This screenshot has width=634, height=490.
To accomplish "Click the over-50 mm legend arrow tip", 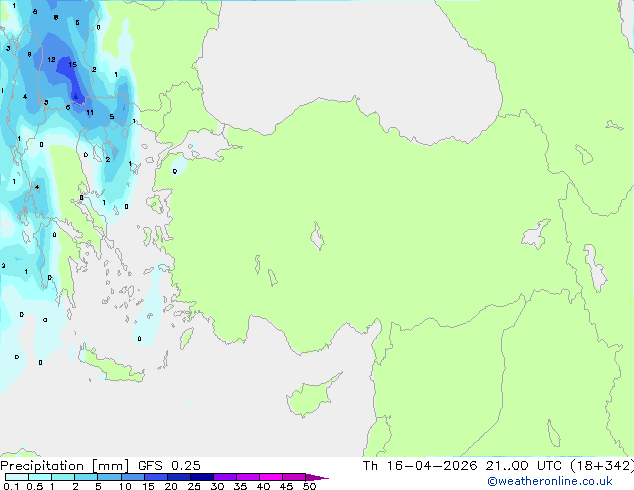I will [317, 477].
